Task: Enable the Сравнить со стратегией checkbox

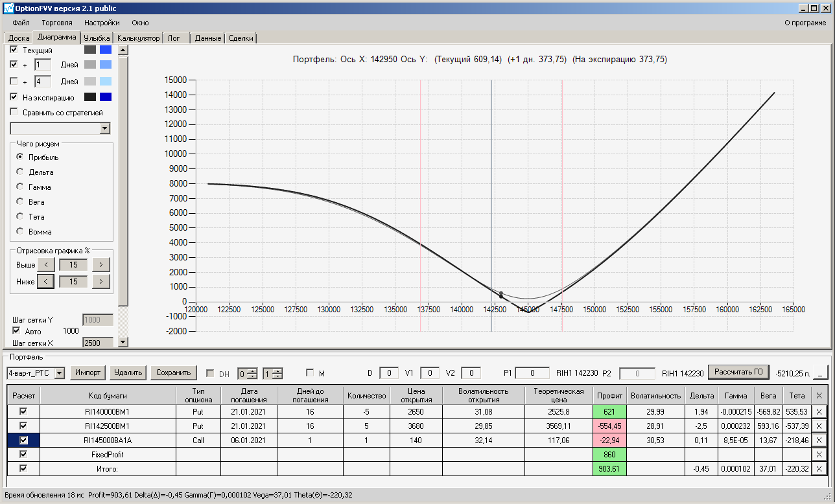Action: pos(15,112)
